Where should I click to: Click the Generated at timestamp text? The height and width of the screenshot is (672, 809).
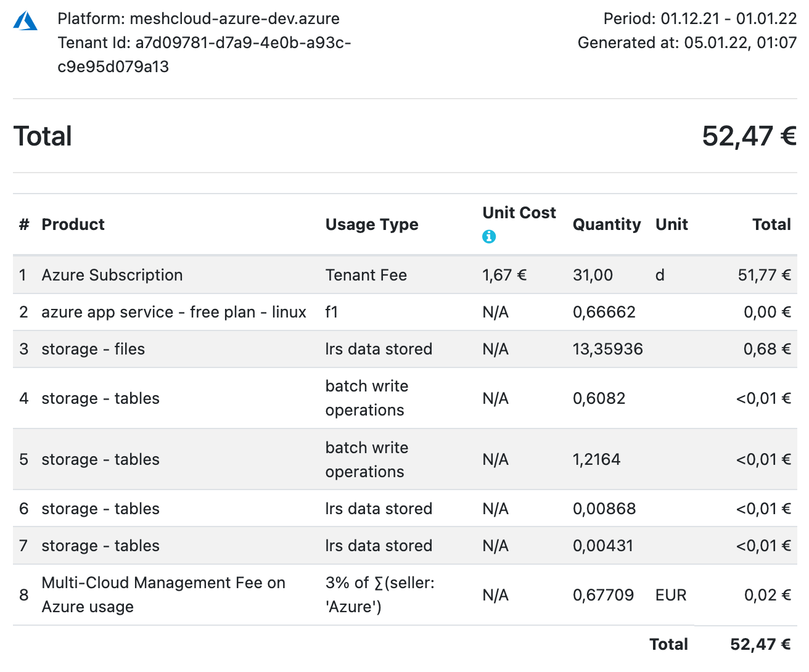pos(687,43)
